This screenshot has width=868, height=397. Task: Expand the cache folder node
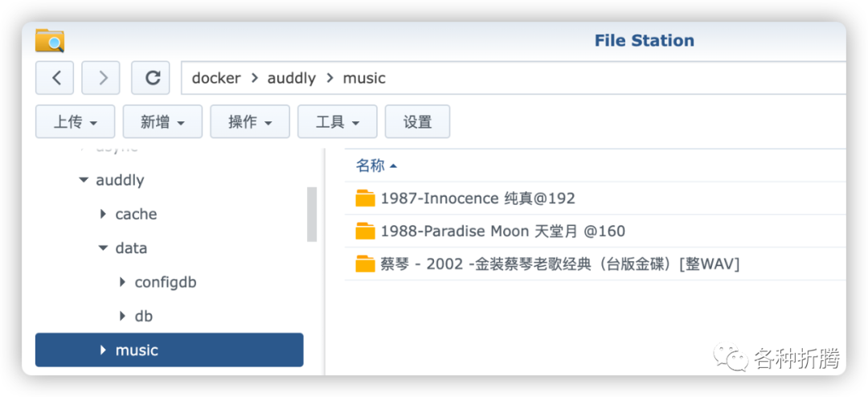point(102,214)
